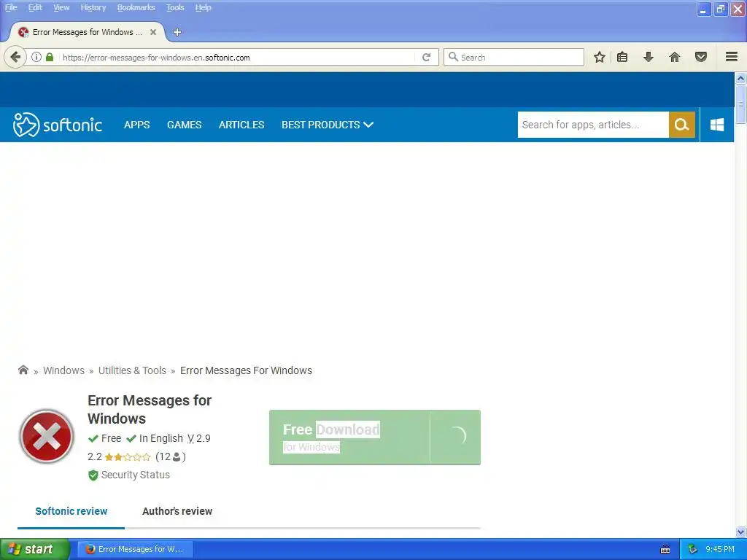Click the Free Download for Windows button
Screen dimensions: 747x560
click(374, 437)
